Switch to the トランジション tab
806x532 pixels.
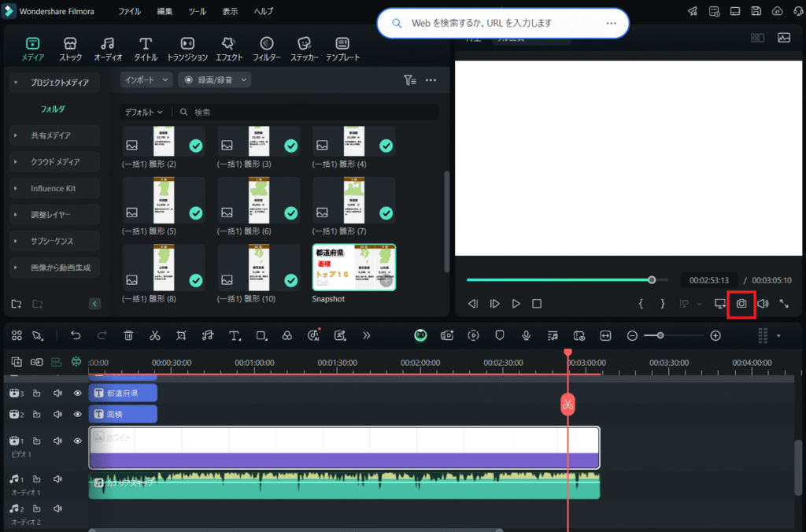tap(187, 49)
